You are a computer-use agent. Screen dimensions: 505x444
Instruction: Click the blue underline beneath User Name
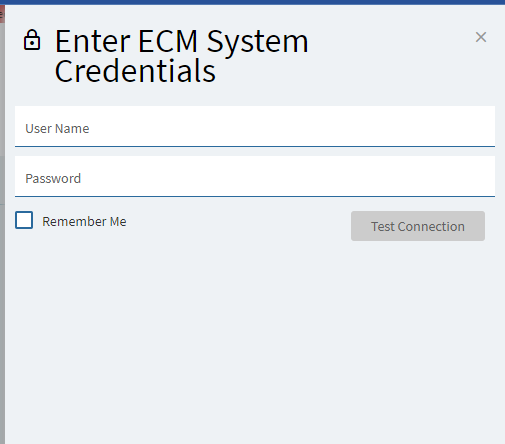[255, 146]
